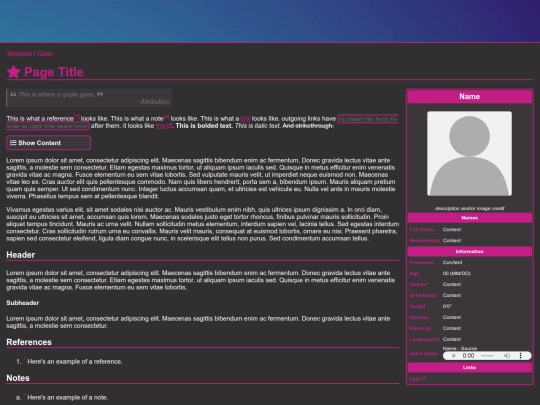Click the 'Species' label
Image resolution: width=540 pixels, height=405 pixels.
[419, 317]
